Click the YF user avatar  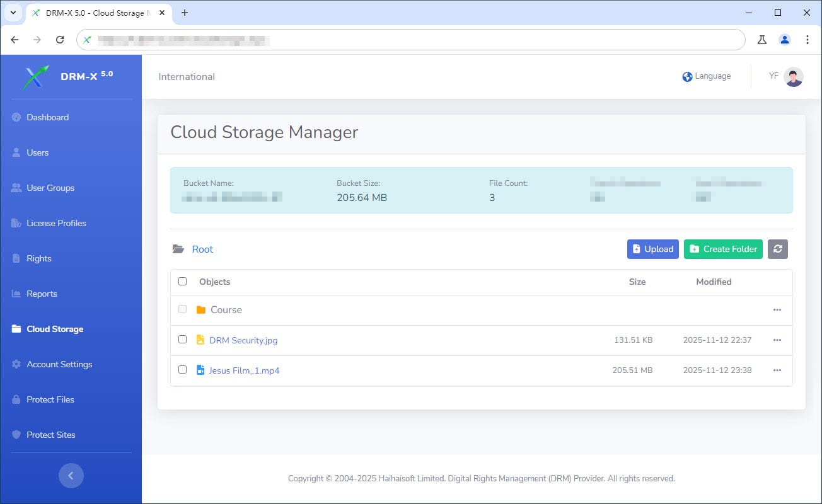(794, 77)
